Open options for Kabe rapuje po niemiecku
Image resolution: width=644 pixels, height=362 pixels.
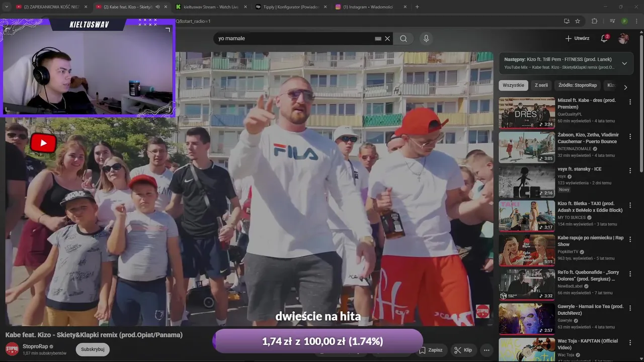pyautogui.click(x=630, y=239)
